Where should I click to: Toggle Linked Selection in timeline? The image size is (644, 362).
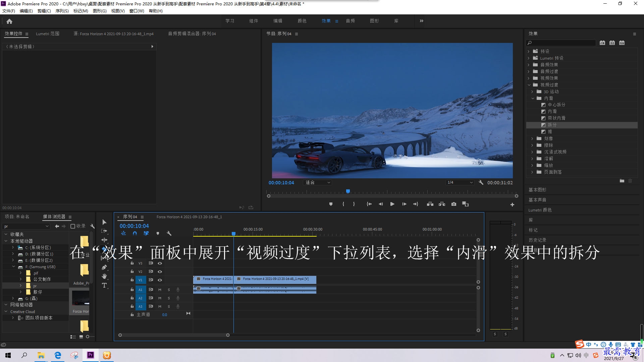point(146,233)
